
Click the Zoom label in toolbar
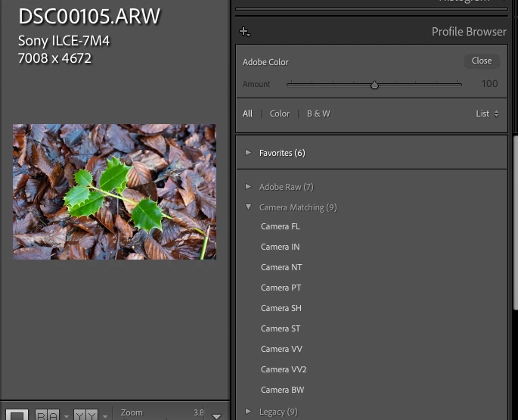[x=132, y=412]
